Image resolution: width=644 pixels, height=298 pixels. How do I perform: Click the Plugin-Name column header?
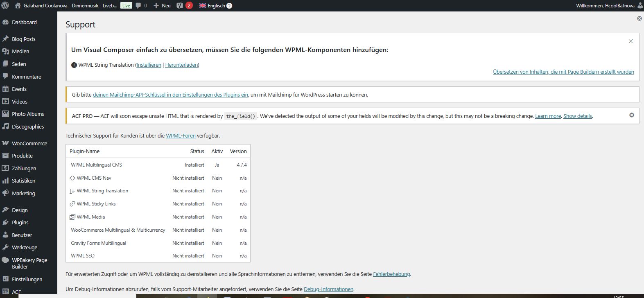tap(84, 151)
